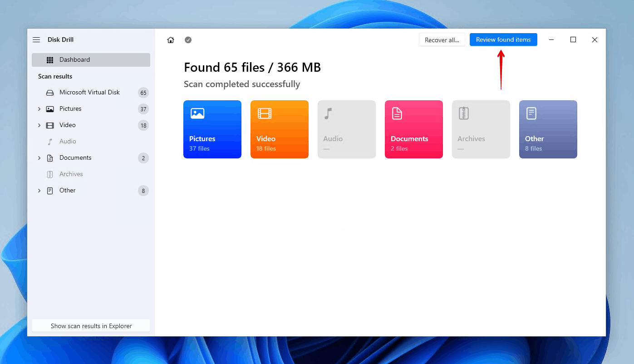The height and width of the screenshot is (364, 634).
Task: Select the Dashboard grid icon
Action: coord(50,60)
